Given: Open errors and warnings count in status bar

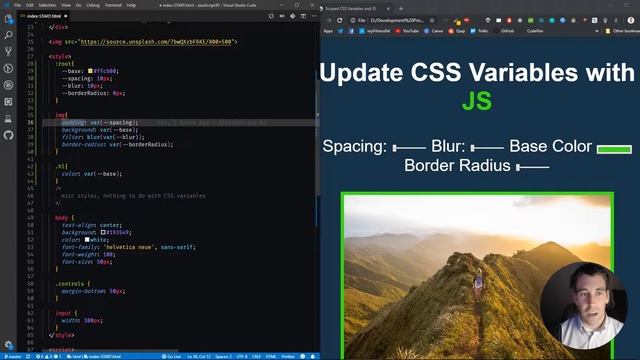Looking at the screenshot, I should (49, 356).
